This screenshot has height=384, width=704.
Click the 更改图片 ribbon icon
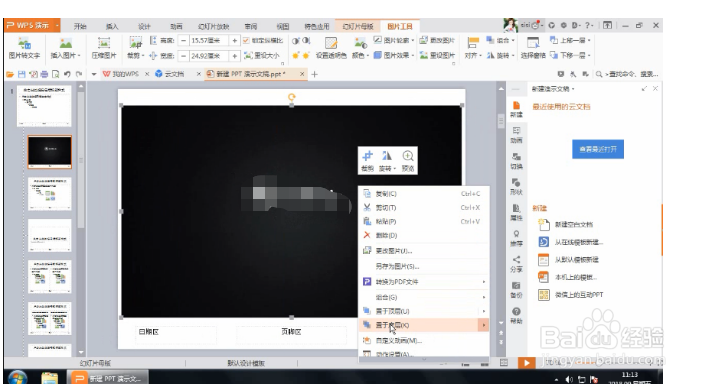[437, 40]
